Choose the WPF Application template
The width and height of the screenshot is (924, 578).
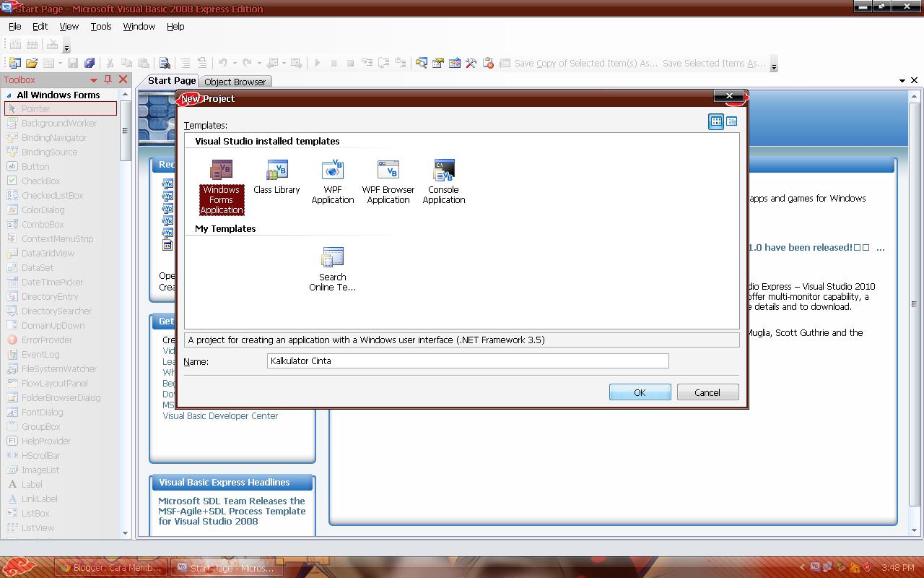tap(333, 182)
